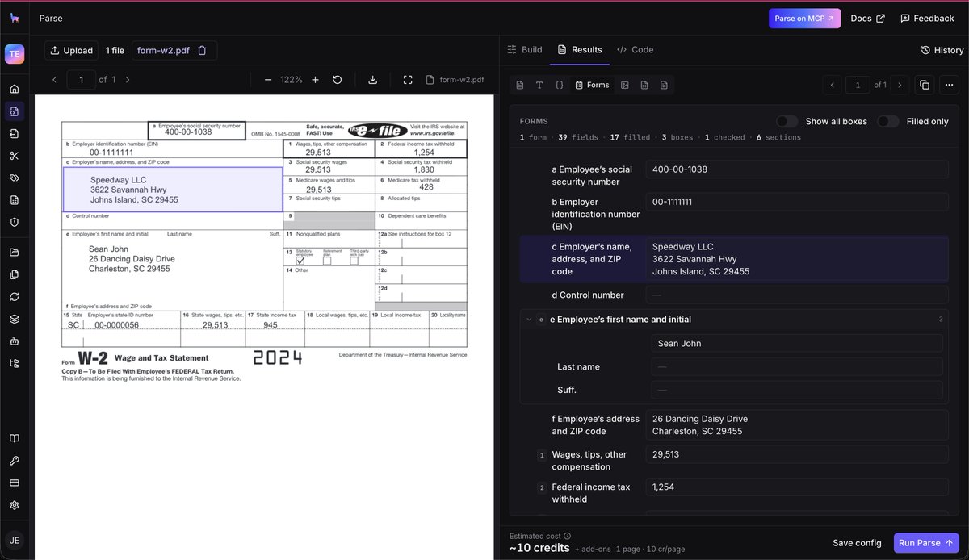Viewport: 969px width, 560px height.
Task: Open the folder icon in sidebar
Action: (15, 253)
